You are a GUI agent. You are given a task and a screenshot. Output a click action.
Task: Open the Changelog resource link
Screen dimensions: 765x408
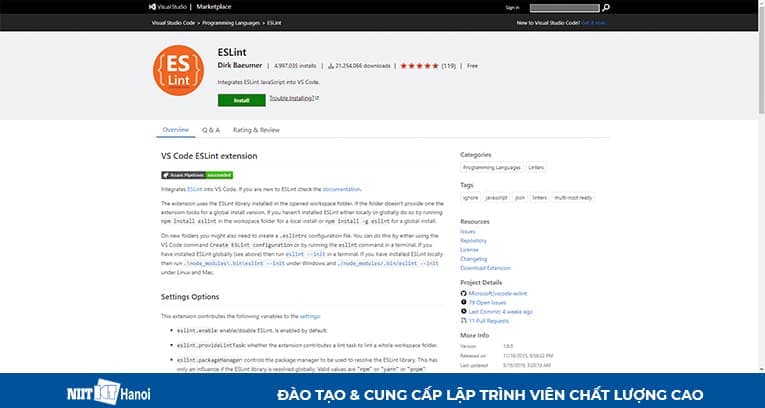point(474,259)
